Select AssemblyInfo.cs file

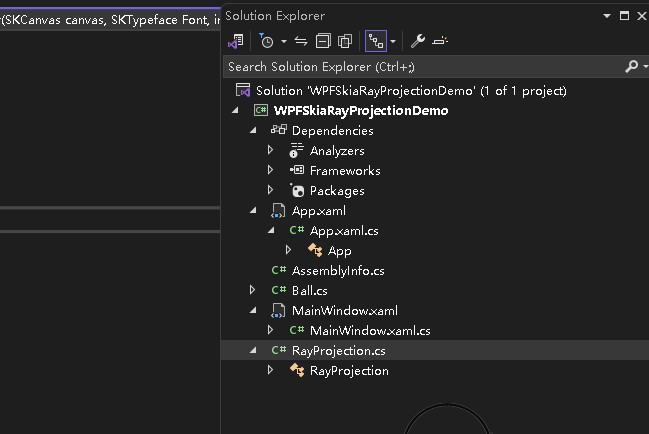click(x=338, y=271)
